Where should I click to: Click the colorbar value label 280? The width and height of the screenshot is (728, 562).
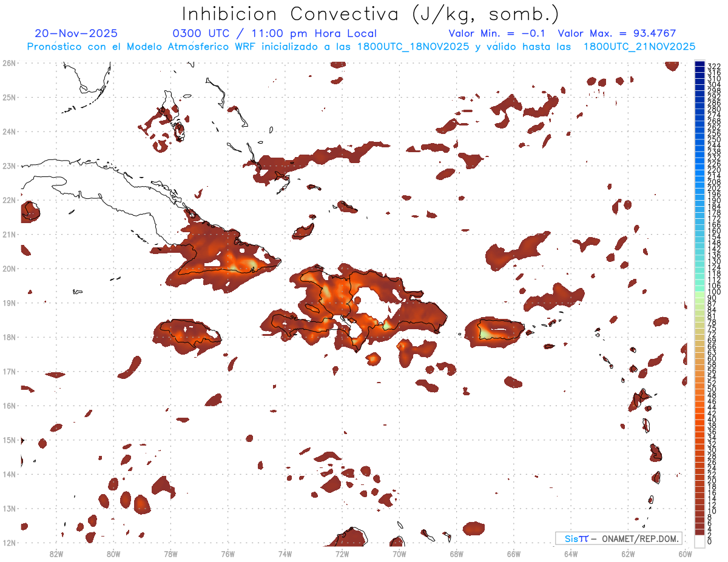coord(714,109)
